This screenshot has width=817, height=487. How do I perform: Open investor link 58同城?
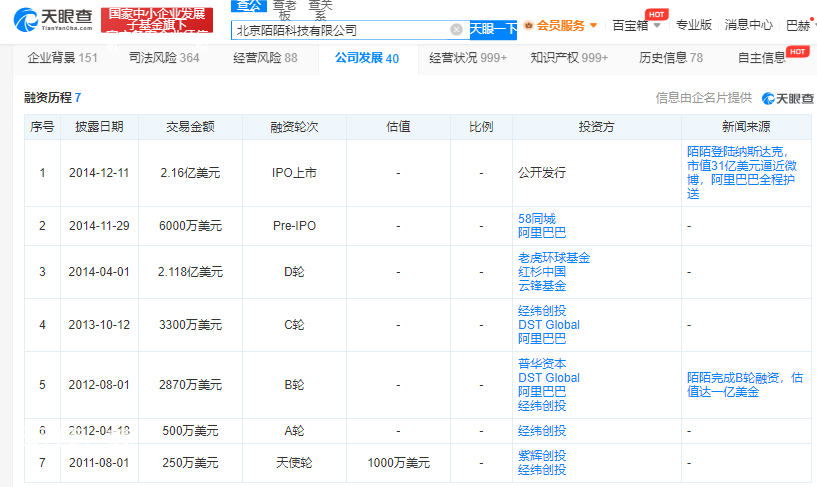(537, 219)
